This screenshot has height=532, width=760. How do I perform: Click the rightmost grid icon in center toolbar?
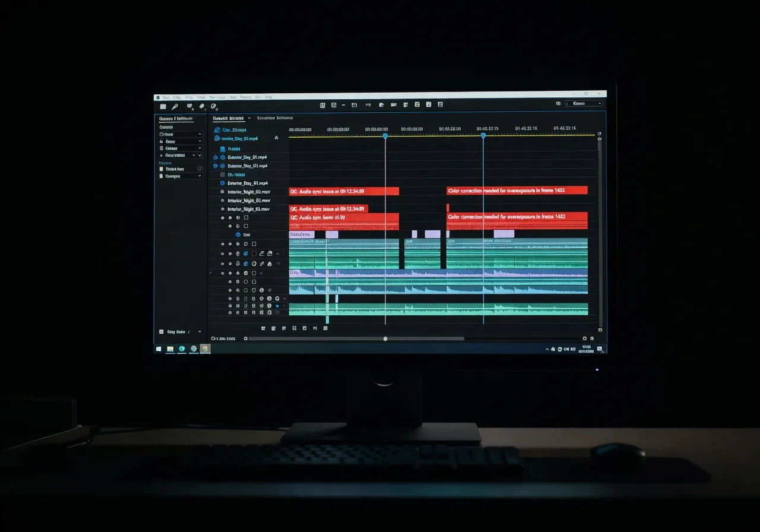440,105
